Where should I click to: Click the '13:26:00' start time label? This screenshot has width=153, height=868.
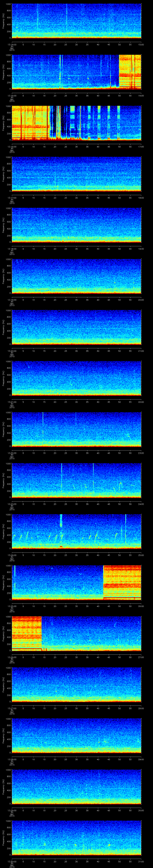[x=12, y=657]
